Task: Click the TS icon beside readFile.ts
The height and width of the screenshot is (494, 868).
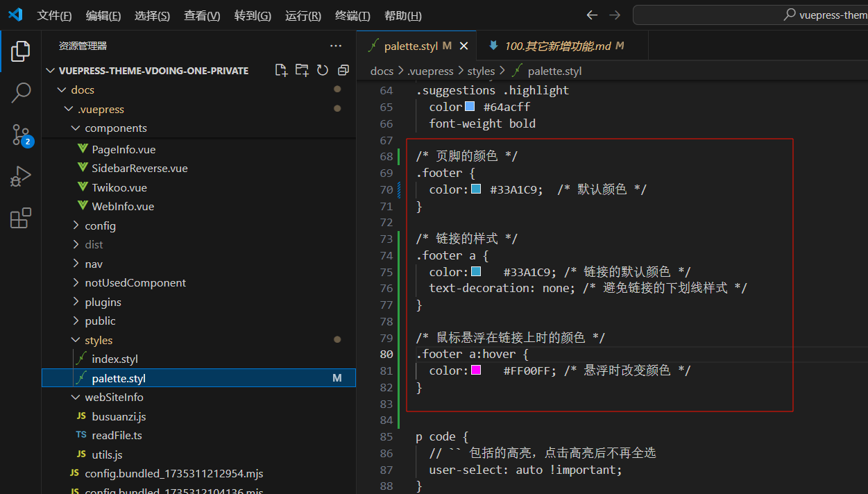Action: (81, 435)
